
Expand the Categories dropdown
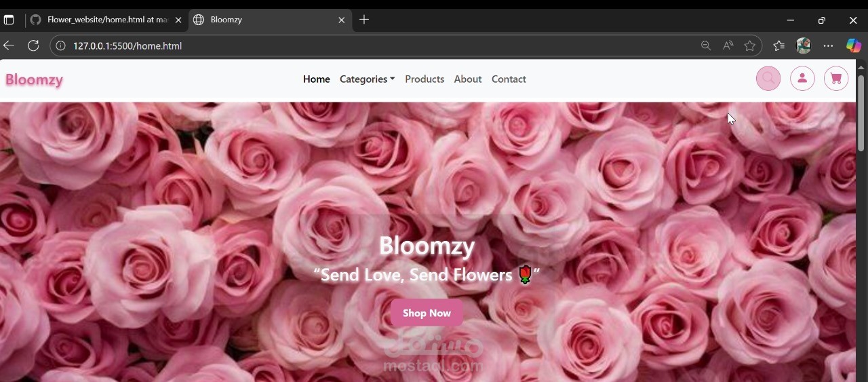point(367,79)
